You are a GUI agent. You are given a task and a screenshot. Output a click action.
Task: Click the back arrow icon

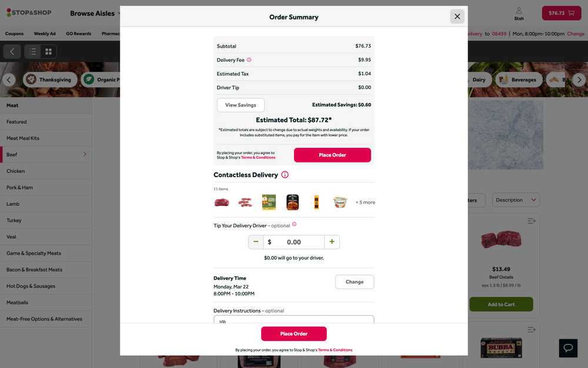pos(12,52)
